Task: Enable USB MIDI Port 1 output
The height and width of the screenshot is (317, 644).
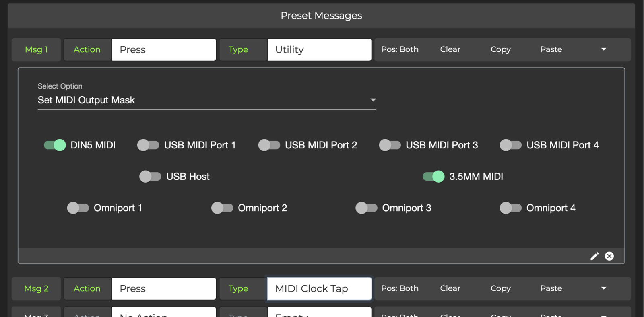Action: 148,145
